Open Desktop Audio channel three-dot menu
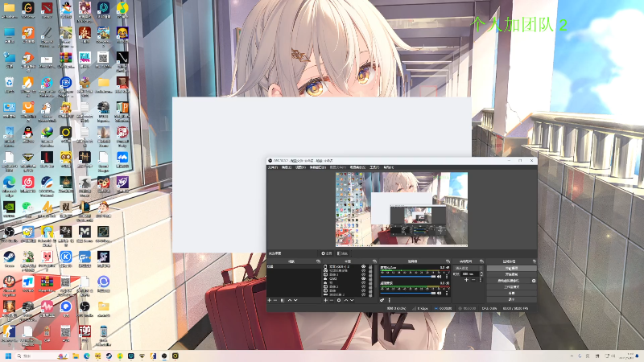This screenshot has width=644, height=362. point(447,293)
